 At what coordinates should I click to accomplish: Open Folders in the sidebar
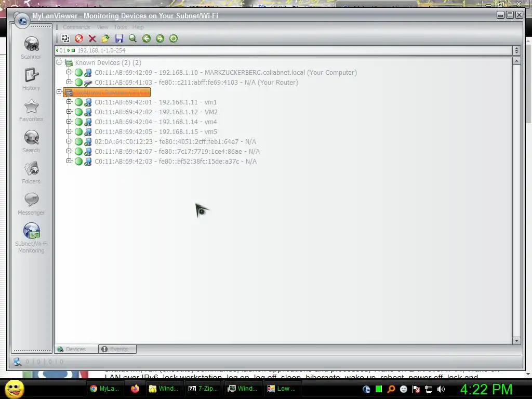[31, 172]
